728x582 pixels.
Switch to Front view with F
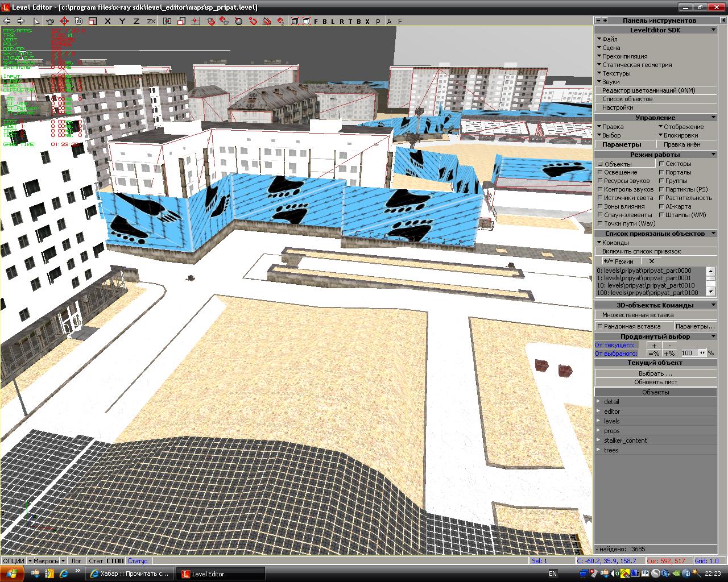coord(316,21)
